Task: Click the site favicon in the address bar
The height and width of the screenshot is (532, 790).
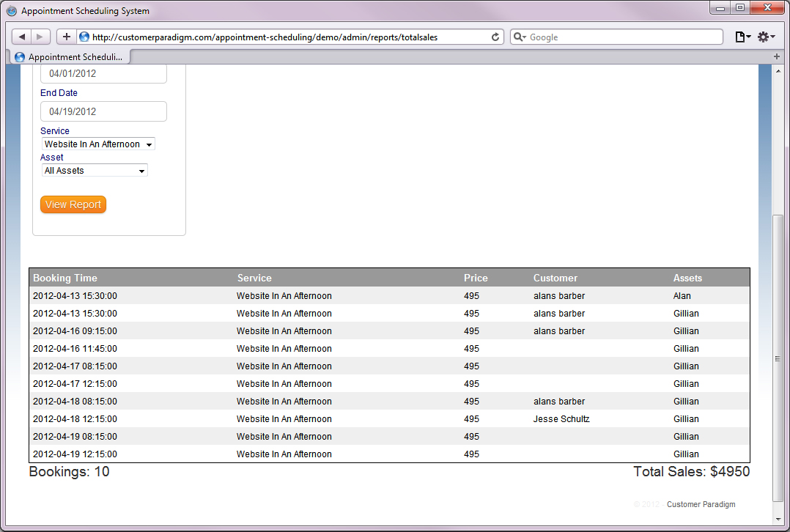Action: [x=85, y=36]
